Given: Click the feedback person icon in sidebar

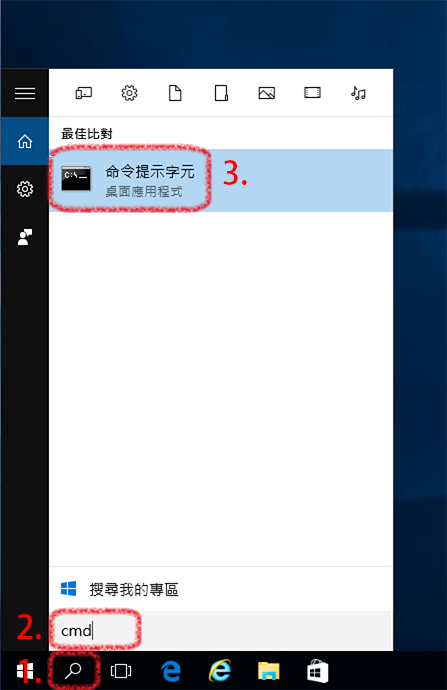Looking at the screenshot, I should click(25, 237).
